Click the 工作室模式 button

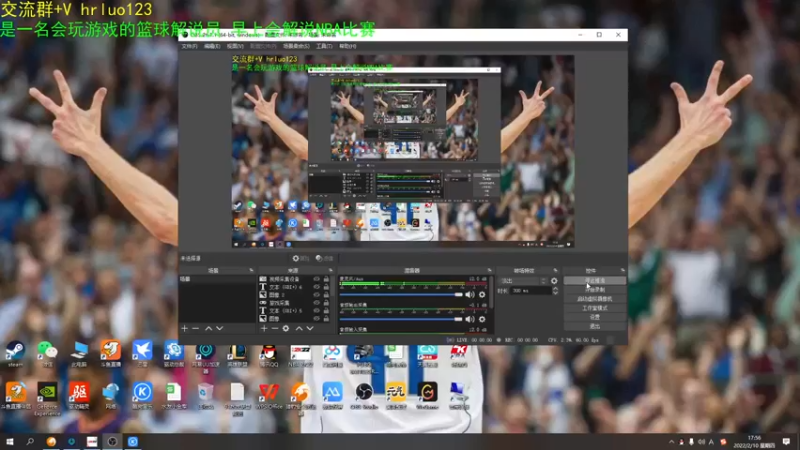point(595,308)
